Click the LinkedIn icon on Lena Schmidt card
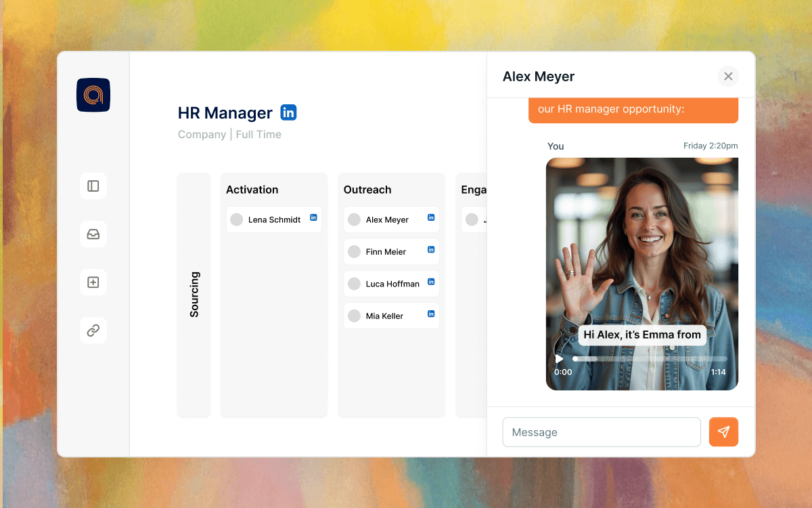The height and width of the screenshot is (508, 812). click(313, 217)
